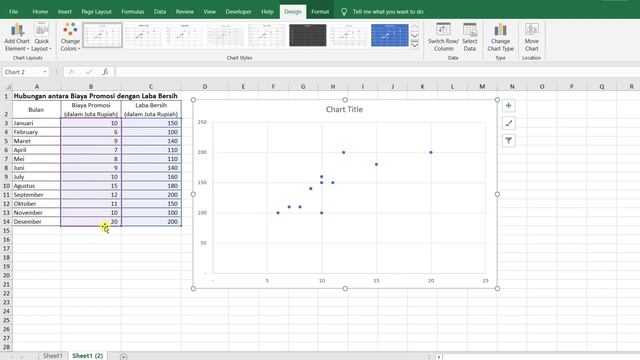
Task: Switch to the Insert tab
Action: click(64, 12)
